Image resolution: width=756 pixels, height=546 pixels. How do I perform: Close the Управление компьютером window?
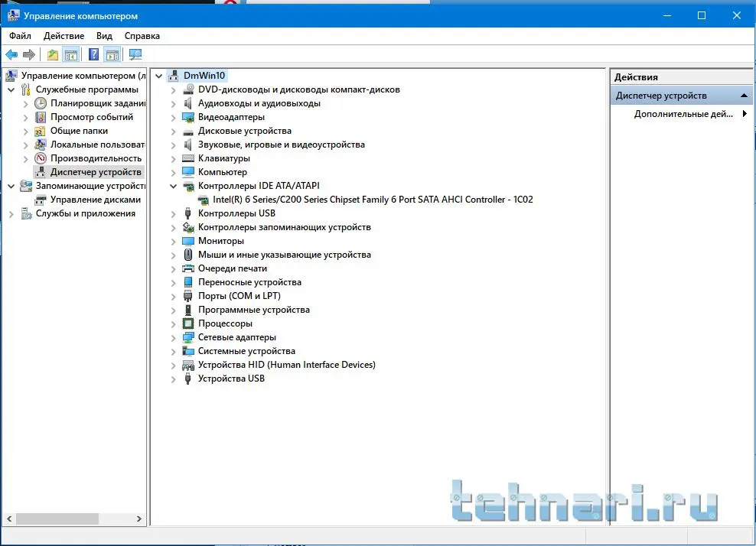737,15
